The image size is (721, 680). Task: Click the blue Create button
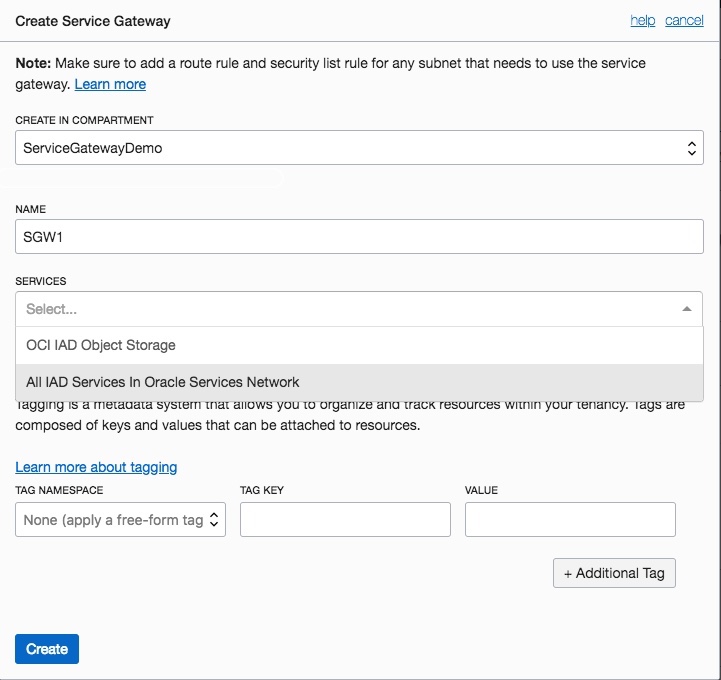[47, 649]
